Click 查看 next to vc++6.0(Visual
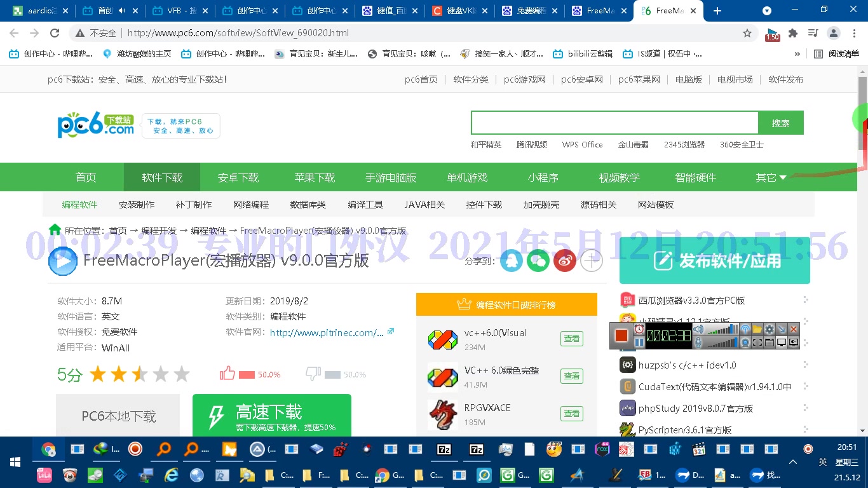This screenshot has height=488, width=868. 572,339
